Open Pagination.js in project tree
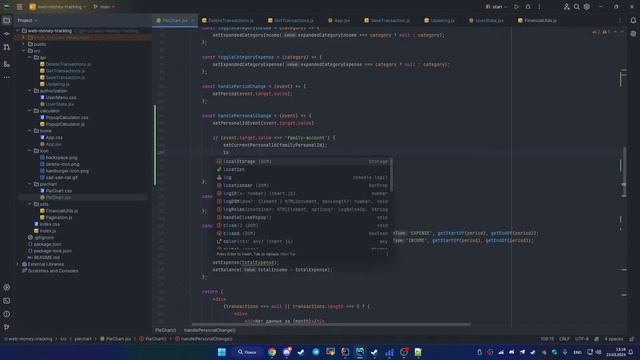Image resolution: width=640 pixels, height=360 pixels. [x=59, y=218]
